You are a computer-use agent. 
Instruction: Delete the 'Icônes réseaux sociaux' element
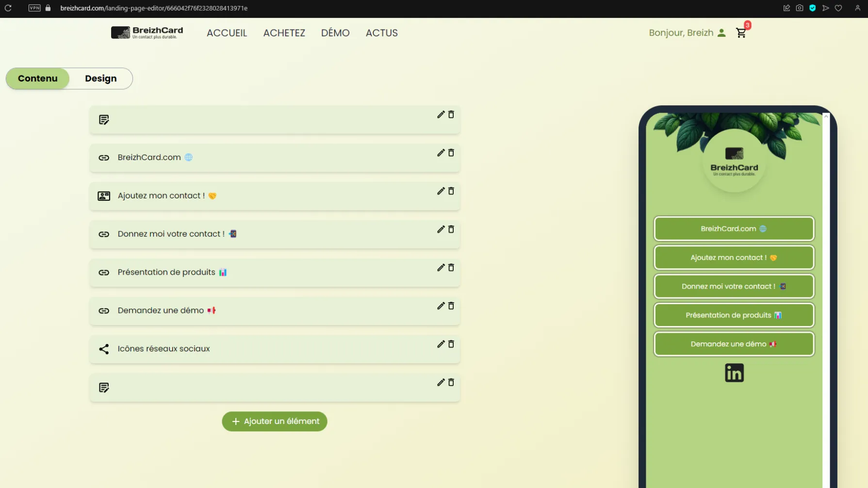tap(451, 344)
